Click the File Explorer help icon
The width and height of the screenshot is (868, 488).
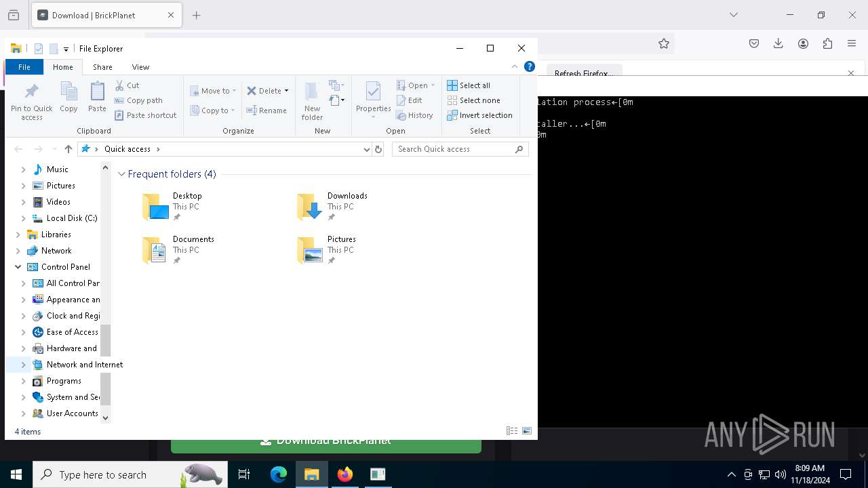(530, 66)
